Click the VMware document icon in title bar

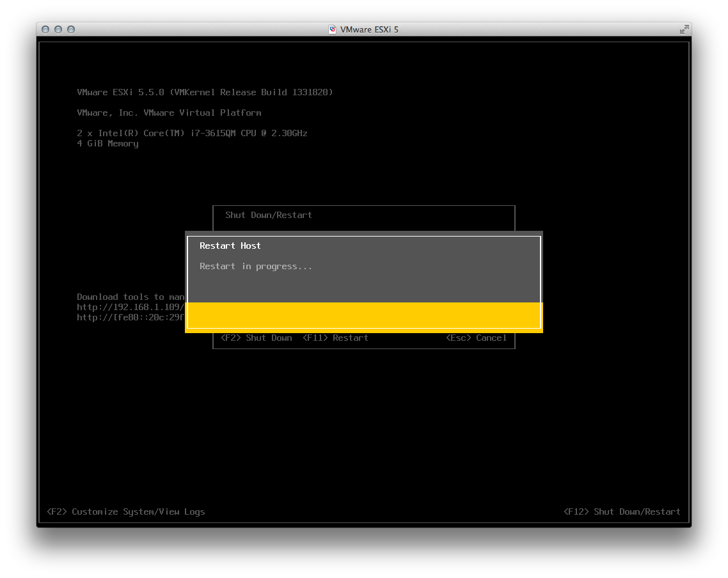333,29
